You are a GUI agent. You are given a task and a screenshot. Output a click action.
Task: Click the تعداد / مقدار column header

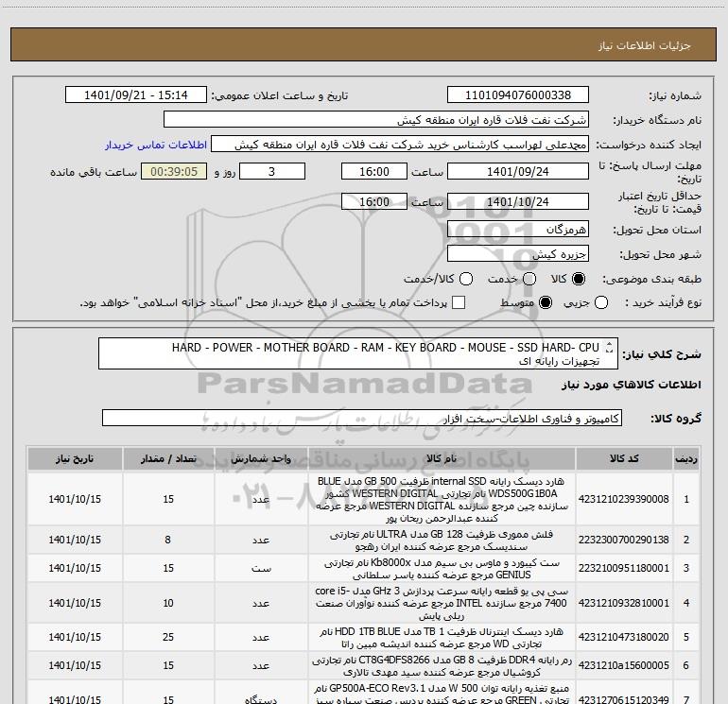tap(168, 458)
